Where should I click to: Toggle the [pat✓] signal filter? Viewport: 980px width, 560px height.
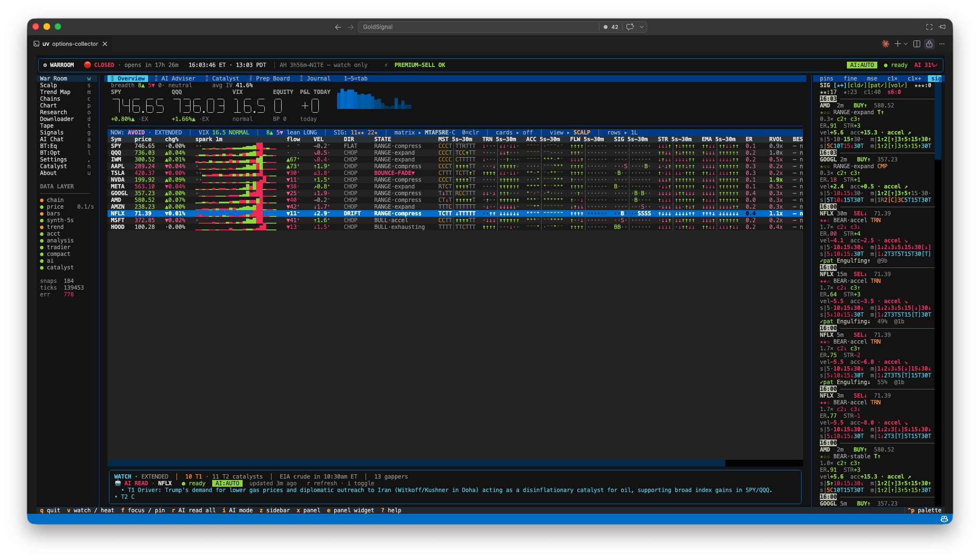877,85
